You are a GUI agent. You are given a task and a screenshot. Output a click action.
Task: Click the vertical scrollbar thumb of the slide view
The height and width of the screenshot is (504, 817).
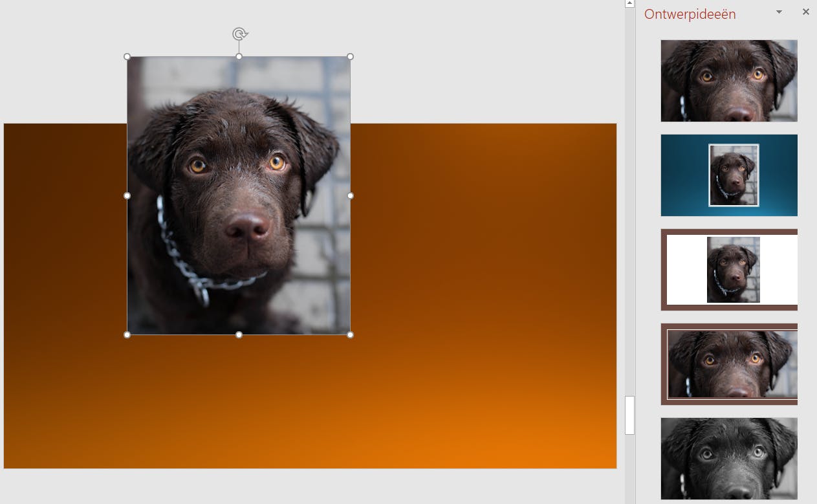click(629, 415)
